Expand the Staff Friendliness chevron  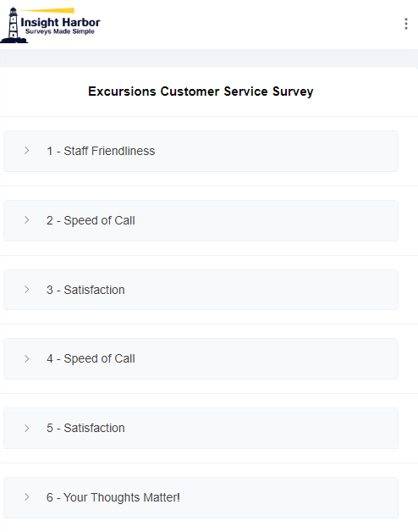point(27,151)
